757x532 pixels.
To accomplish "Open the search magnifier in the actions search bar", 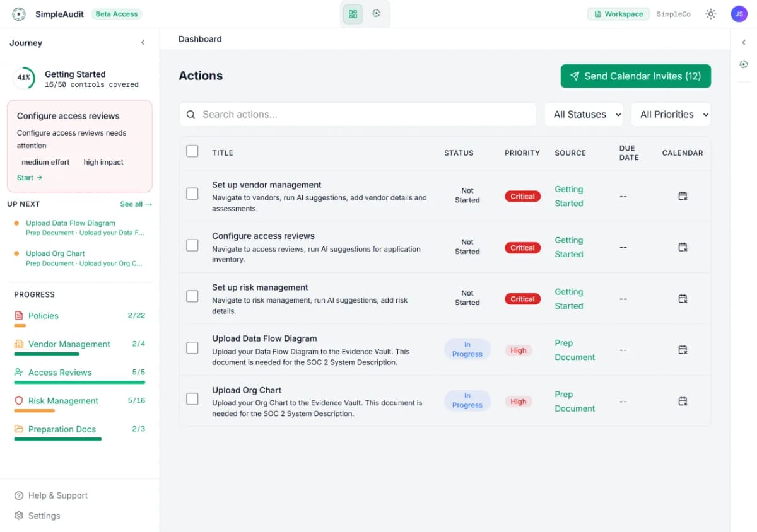I will tap(191, 114).
